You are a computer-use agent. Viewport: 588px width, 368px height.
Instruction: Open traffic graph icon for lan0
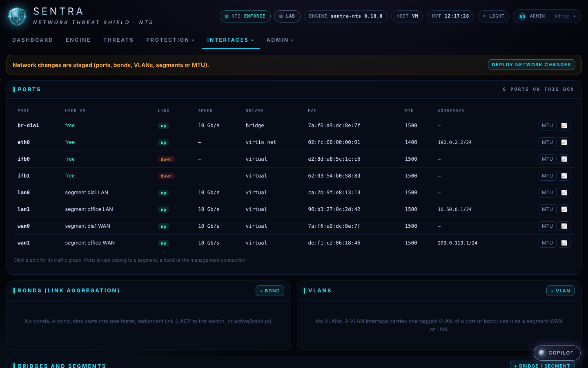[x=564, y=193]
